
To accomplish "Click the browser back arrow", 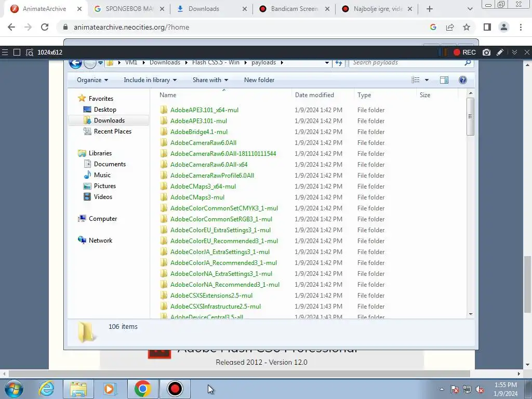I will coord(11,27).
